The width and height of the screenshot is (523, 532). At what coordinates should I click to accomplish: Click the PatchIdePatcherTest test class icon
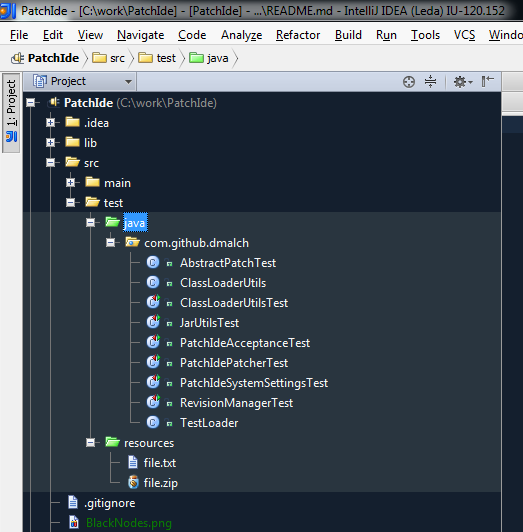[153, 362]
